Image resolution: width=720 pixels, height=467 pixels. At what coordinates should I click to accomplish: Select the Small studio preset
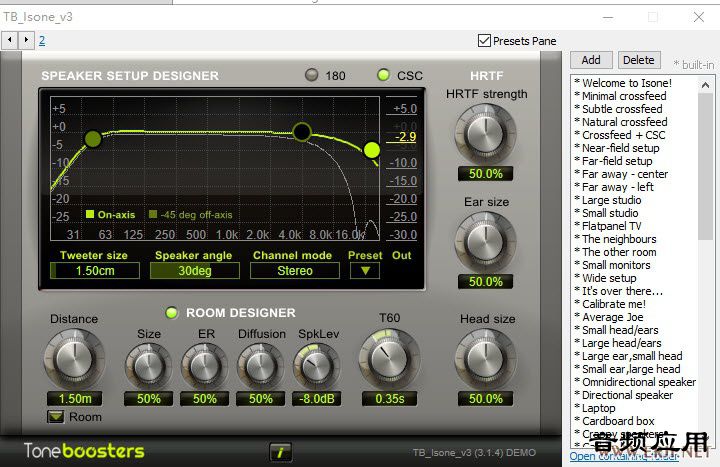[x=606, y=213]
